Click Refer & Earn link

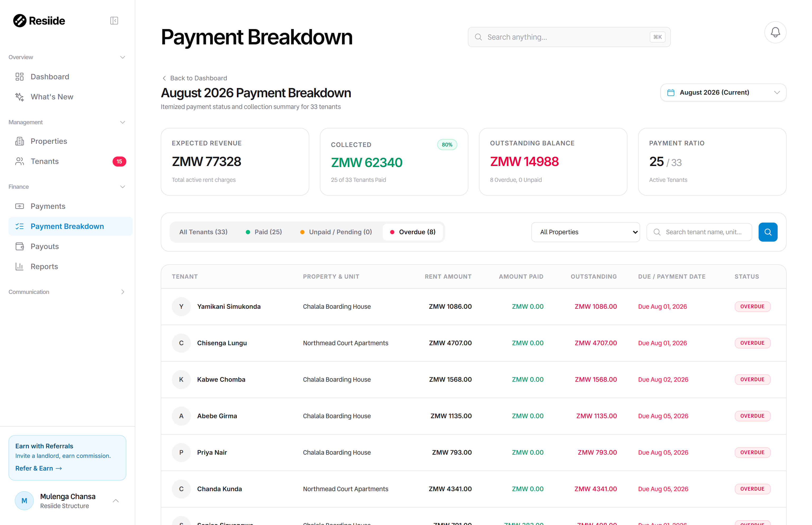click(39, 468)
